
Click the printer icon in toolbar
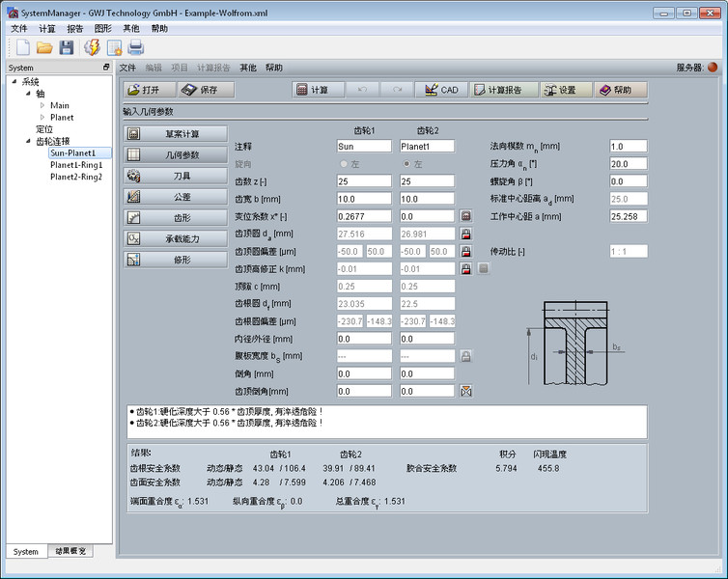point(136,47)
